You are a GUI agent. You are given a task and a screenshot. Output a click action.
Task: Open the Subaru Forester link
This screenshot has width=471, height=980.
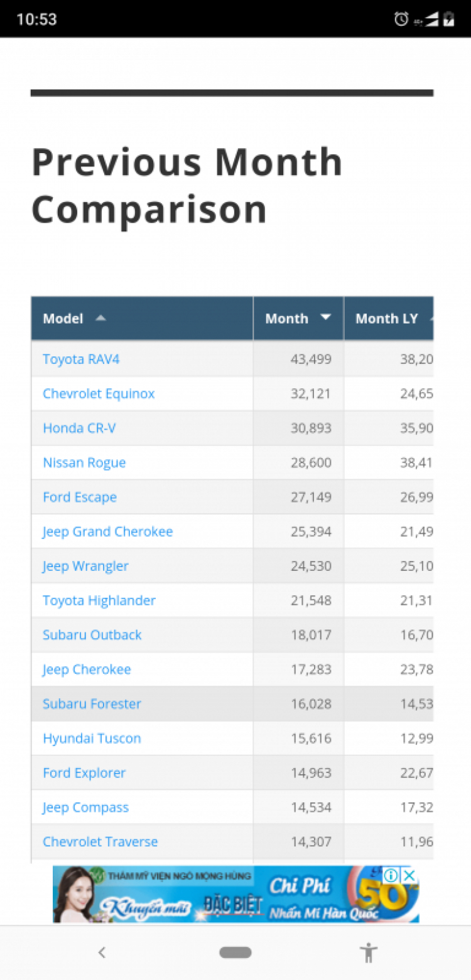tap(92, 704)
